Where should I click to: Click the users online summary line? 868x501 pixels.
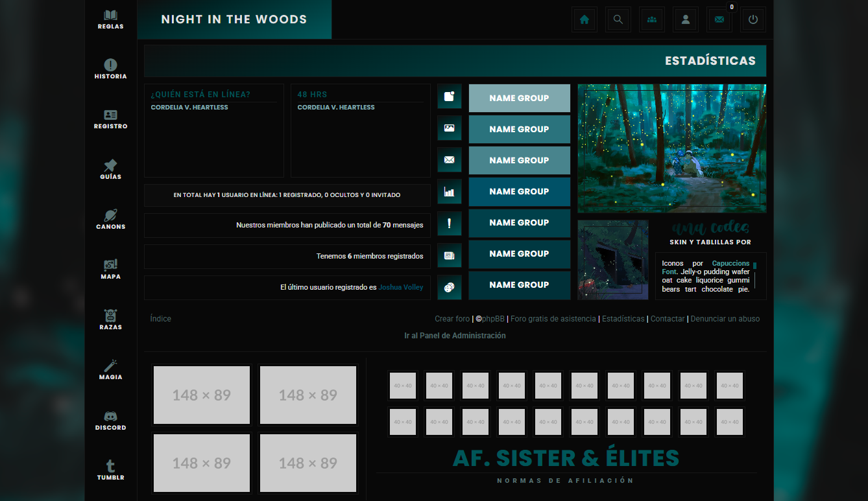(x=287, y=195)
